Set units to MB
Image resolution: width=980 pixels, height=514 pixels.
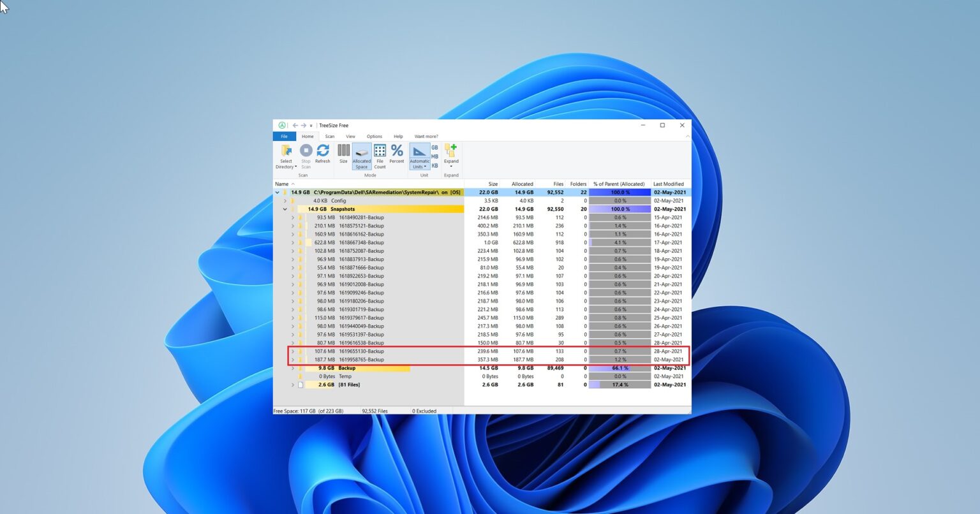tap(434, 156)
